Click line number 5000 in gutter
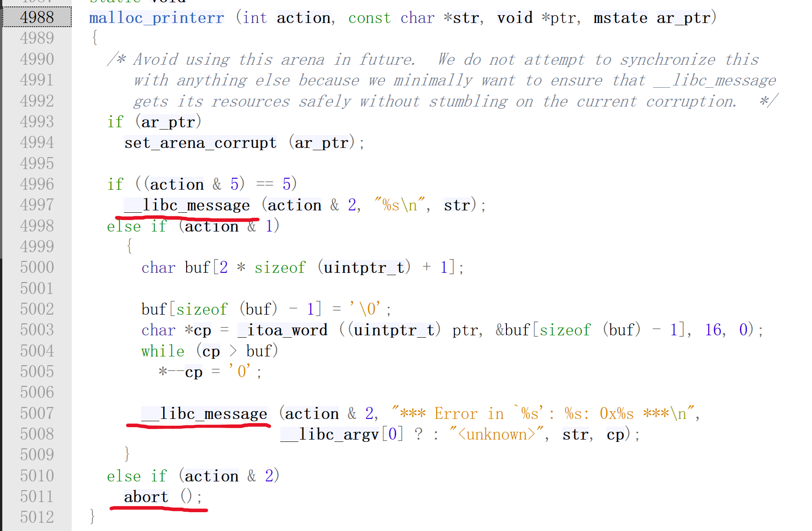The height and width of the screenshot is (531, 812). click(37, 267)
